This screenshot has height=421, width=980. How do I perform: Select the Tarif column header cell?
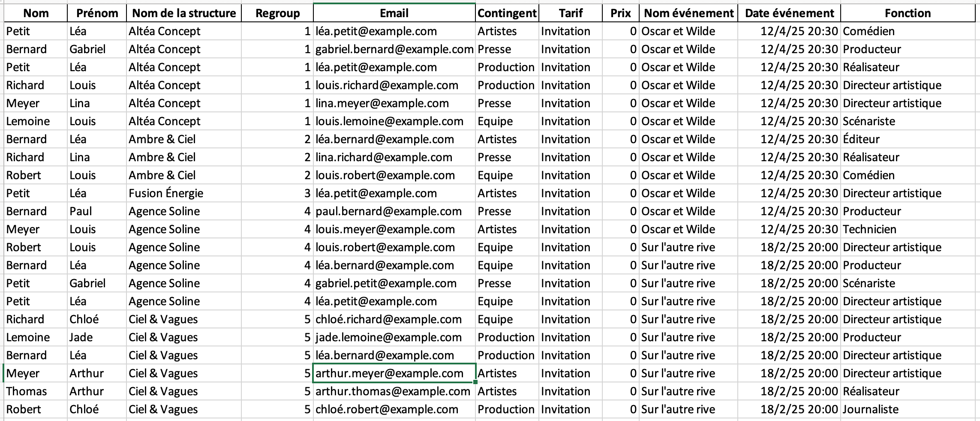(571, 13)
